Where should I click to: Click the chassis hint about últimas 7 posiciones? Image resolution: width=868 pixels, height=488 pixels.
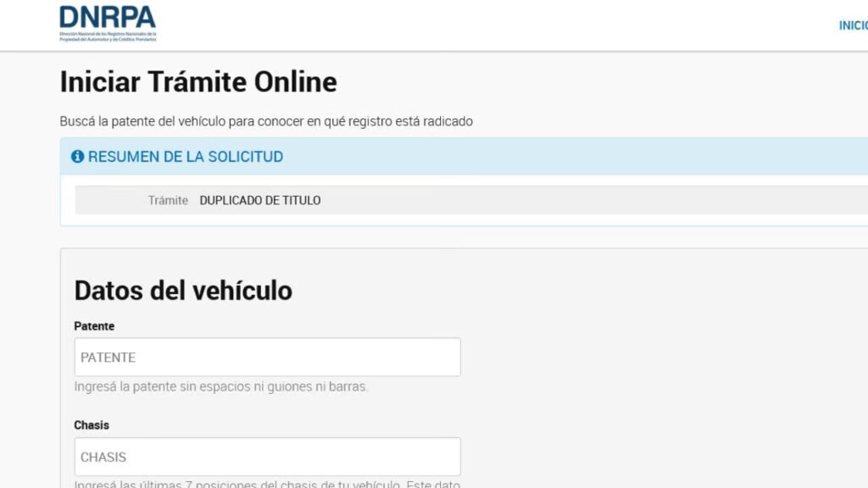[x=267, y=484]
